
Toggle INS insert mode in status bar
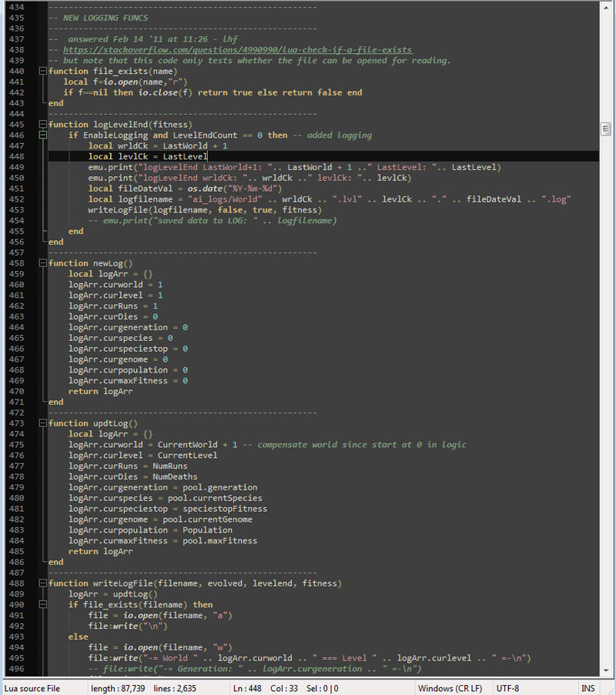588,688
